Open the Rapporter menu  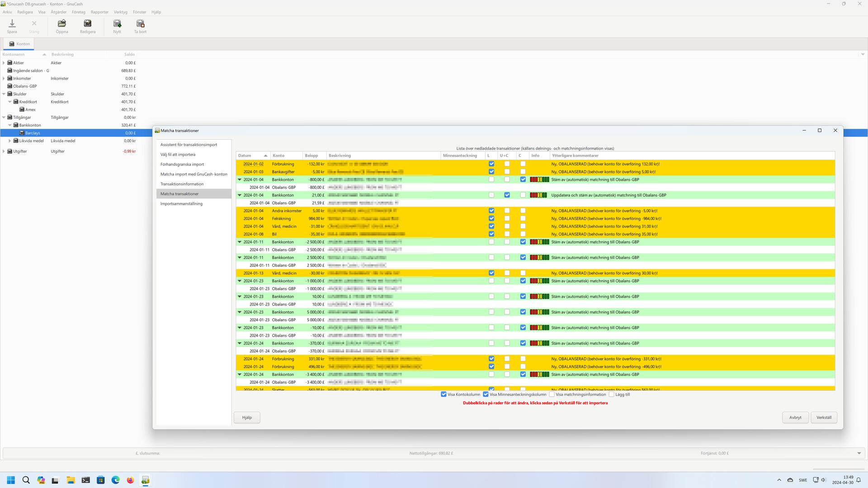[x=99, y=12]
